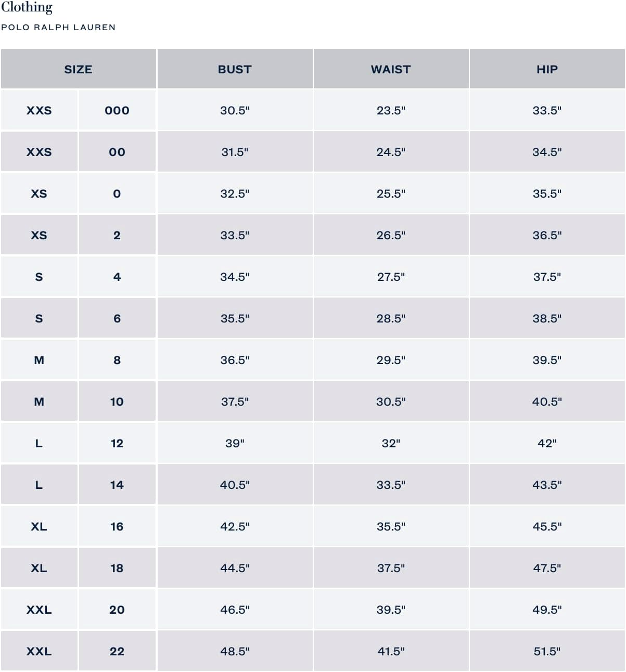The width and height of the screenshot is (626, 672).
Task: Click the Clothing heading text
Action: point(27,7)
